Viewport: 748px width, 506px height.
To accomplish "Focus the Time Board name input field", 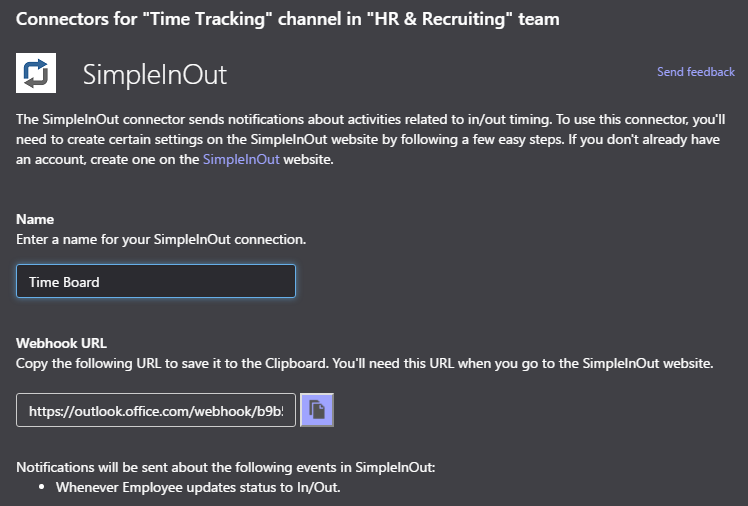I will [x=156, y=281].
